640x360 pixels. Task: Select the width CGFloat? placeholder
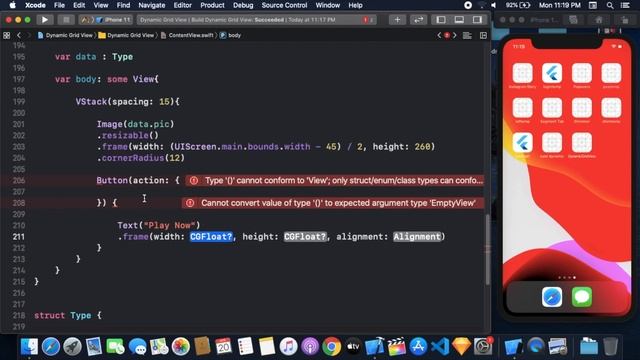coord(211,237)
